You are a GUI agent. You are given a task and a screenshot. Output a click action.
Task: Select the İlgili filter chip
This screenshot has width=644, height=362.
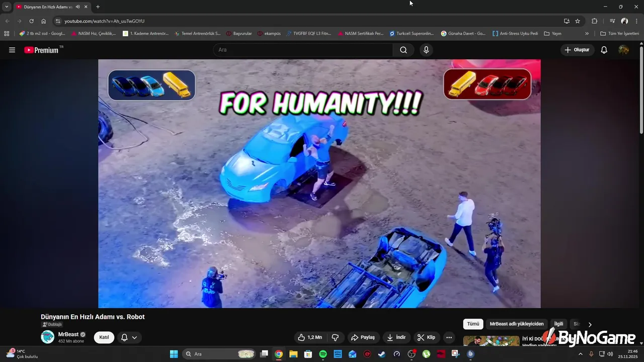[x=558, y=324]
